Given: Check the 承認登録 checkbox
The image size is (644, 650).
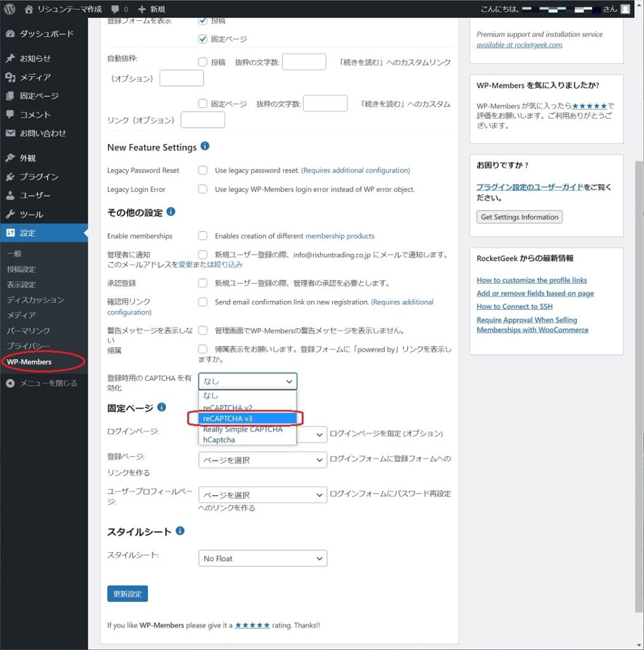Looking at the screenshot, I should 203,282.
